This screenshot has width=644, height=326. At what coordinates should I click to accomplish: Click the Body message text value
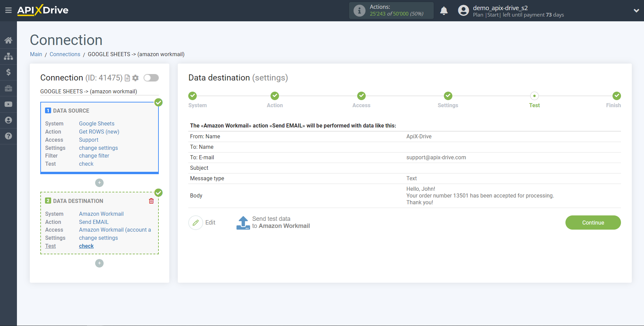pyautogui.click(x=480, y=195)
